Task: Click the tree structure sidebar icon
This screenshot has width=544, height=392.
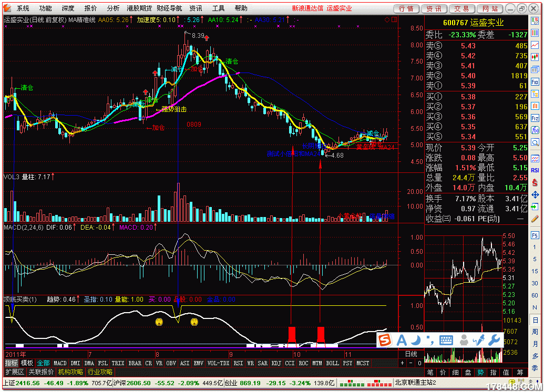Action: [x=535, y=94]
